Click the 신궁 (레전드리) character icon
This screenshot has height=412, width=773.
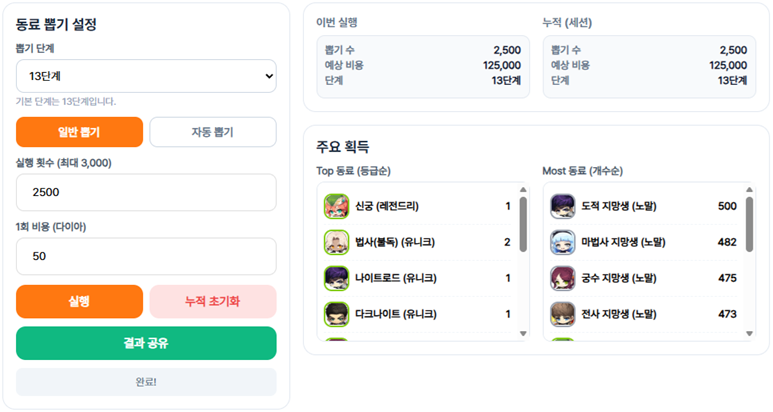click(336, 206)
